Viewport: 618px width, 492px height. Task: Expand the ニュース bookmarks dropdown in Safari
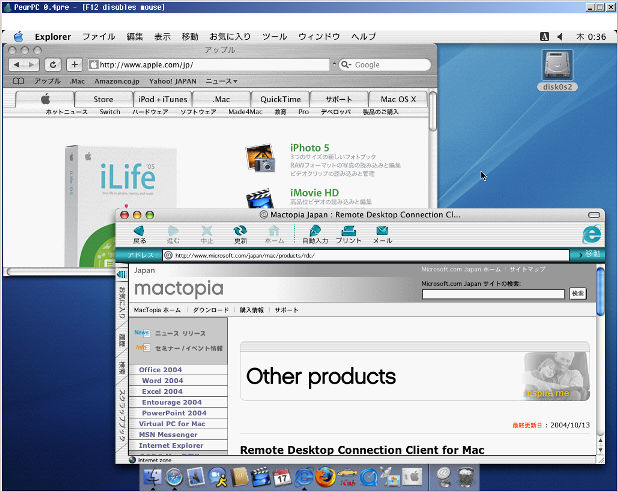tap(222, 81)
